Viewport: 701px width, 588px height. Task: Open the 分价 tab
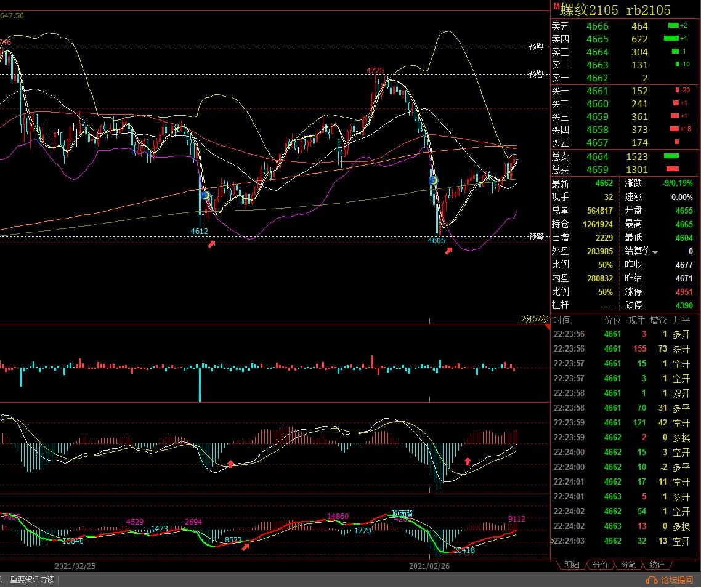(x=600, y=565)
